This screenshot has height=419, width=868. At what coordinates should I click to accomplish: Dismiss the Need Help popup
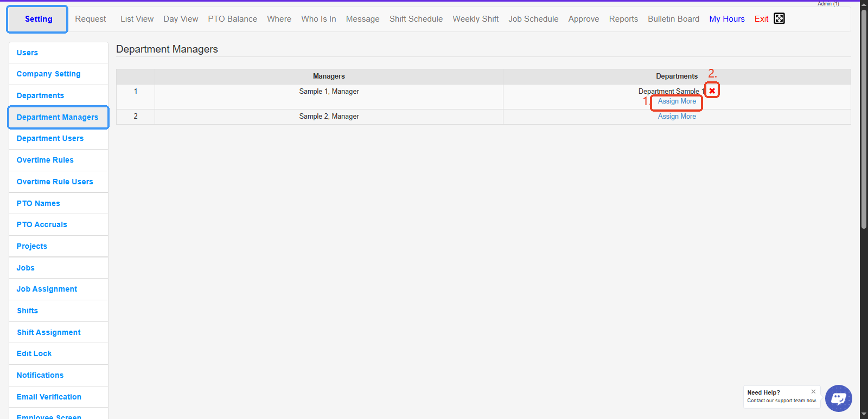(x=813, y=391)
